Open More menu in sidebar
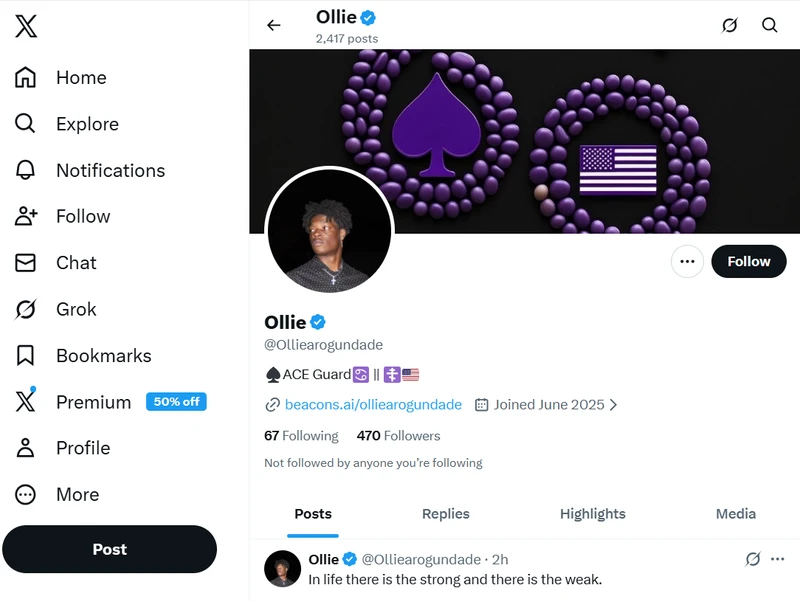 click(57, 494)
